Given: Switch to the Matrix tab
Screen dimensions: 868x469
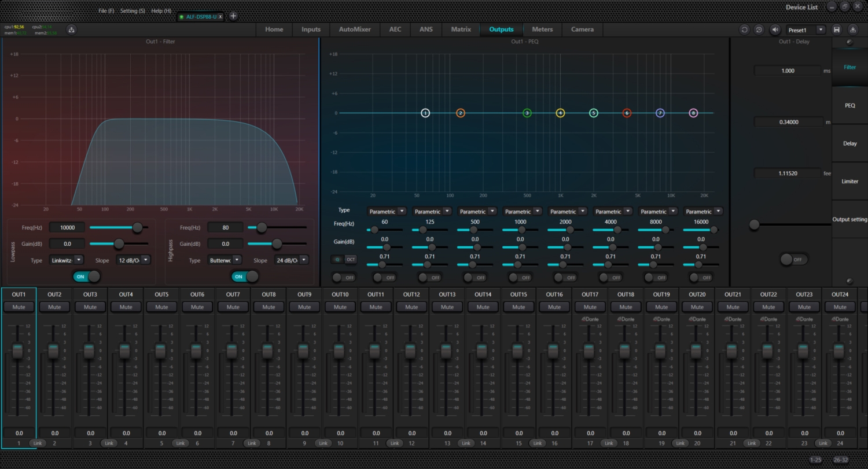Looking at the screenshot, I should click(x=461, y=29).
